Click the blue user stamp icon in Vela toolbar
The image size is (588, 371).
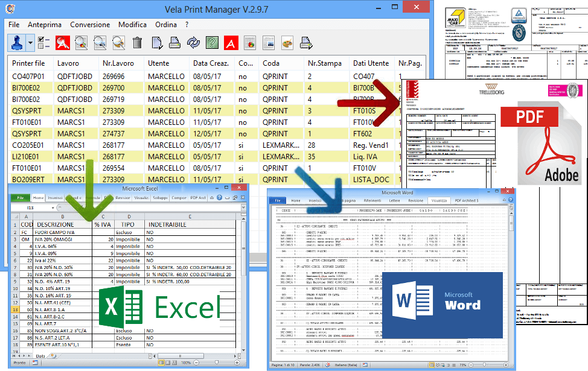[x=17, y=43]
